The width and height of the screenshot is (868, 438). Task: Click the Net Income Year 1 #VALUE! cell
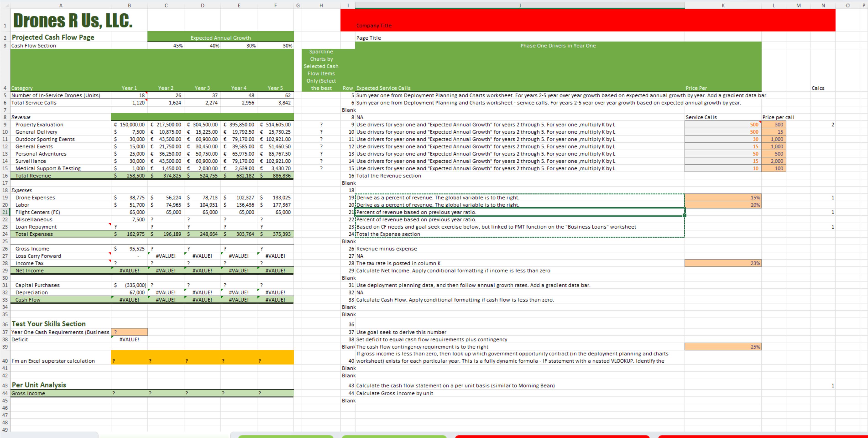coord(129,271)
